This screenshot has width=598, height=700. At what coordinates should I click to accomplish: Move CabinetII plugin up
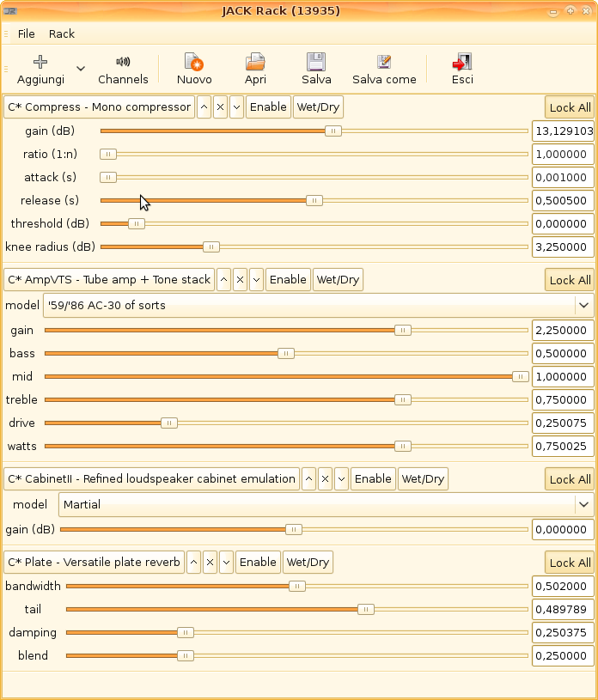308,479
